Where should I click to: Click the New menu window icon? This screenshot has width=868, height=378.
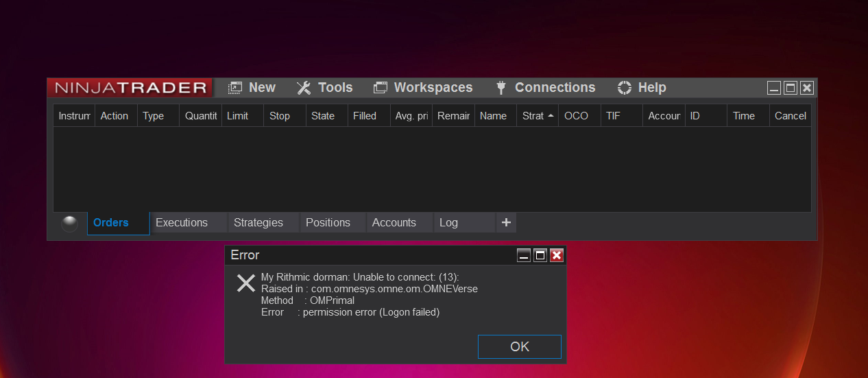pyautogui.click(x=235, y=88)
